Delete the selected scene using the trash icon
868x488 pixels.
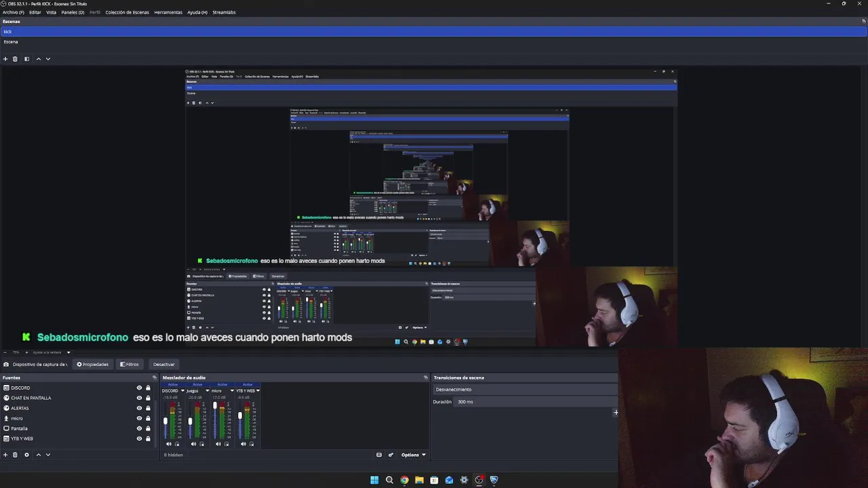pos(15,59)
